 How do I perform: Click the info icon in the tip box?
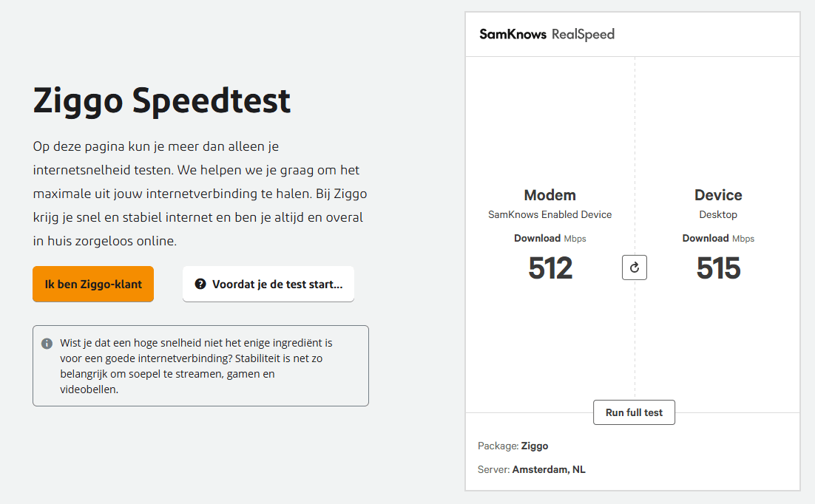47,344
